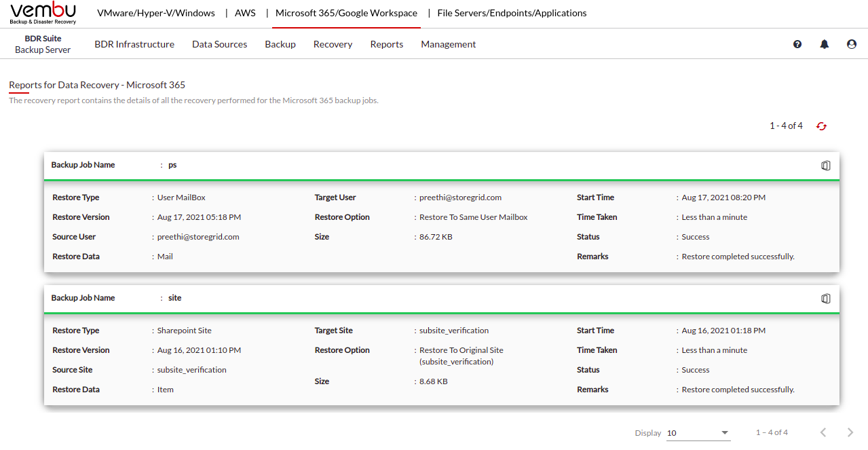The image size is (868, 450).
Task: Click Success status of site job
Action: click(696, 370)
